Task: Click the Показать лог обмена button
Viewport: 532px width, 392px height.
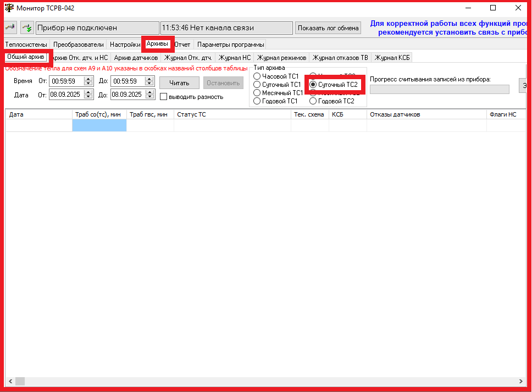Action: 328,28
